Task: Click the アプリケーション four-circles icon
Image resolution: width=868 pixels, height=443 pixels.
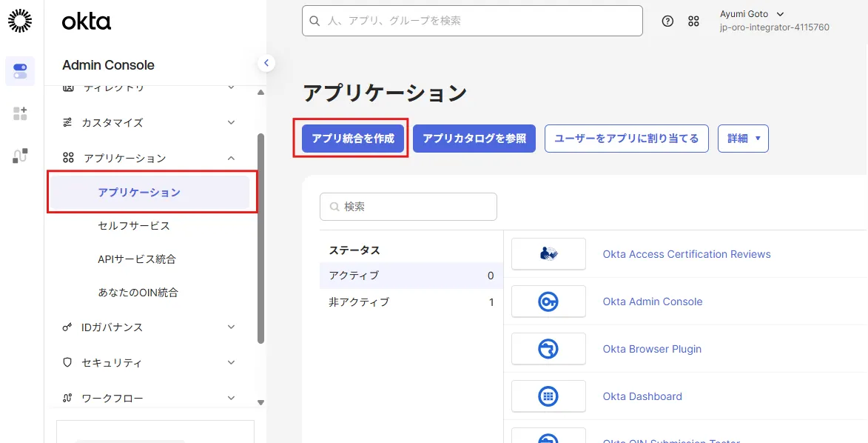Action: pyautogui.click(x=68, y=158)
